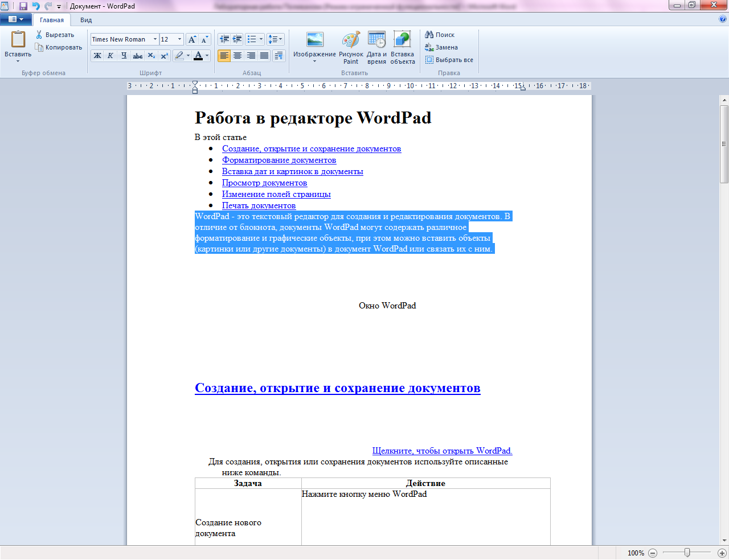Toggle bold Ж formatting
The image size is (729, 560).
[x=97, y=56]
